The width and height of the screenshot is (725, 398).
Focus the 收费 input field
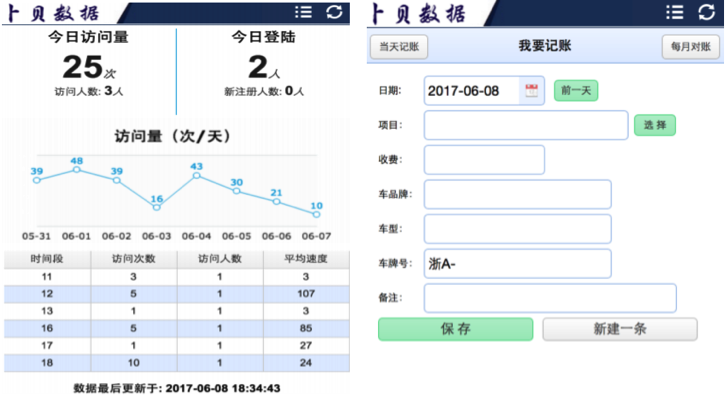[484, 160]
